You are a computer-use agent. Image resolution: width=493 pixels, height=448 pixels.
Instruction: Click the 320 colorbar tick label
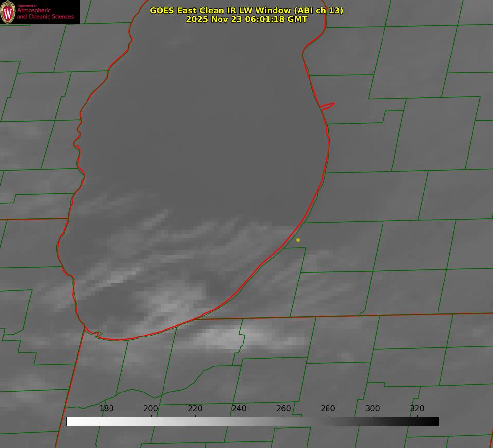(x=417, y=408)
